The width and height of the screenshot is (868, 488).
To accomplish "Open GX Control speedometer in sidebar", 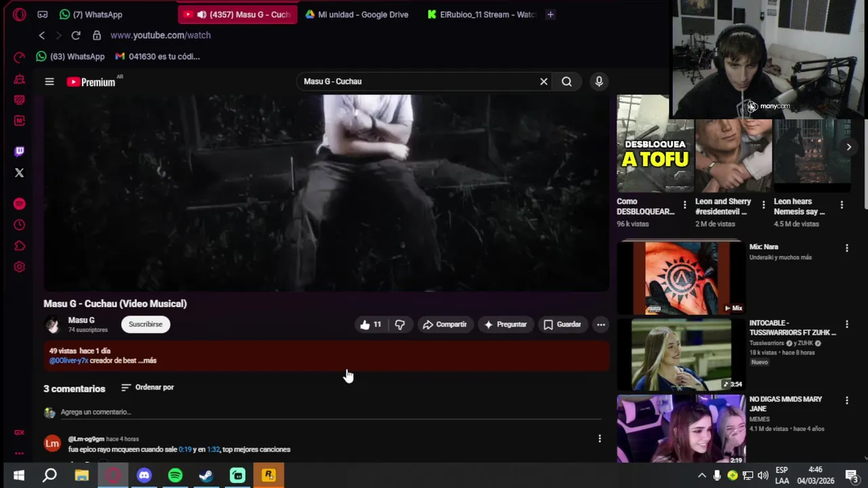I will click(x=19, y=57).
